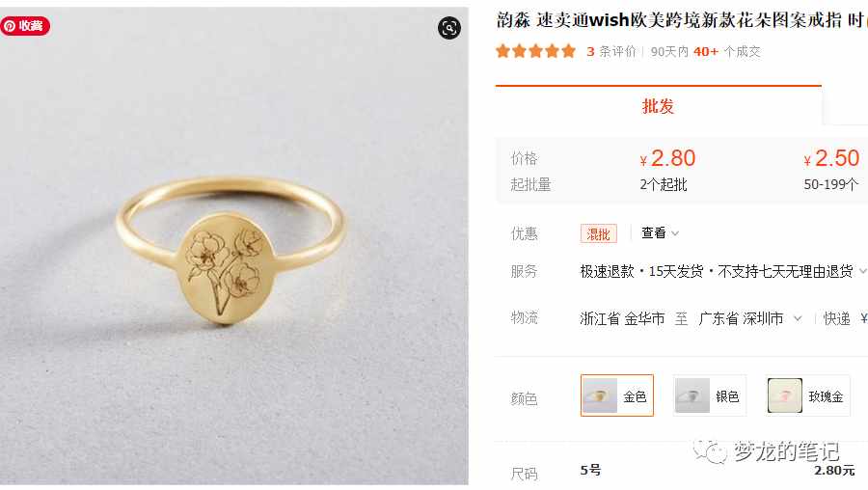Expand the 查看 discount dropdown
The height and width of the screenshot is (490, 868).
(660, 233)
